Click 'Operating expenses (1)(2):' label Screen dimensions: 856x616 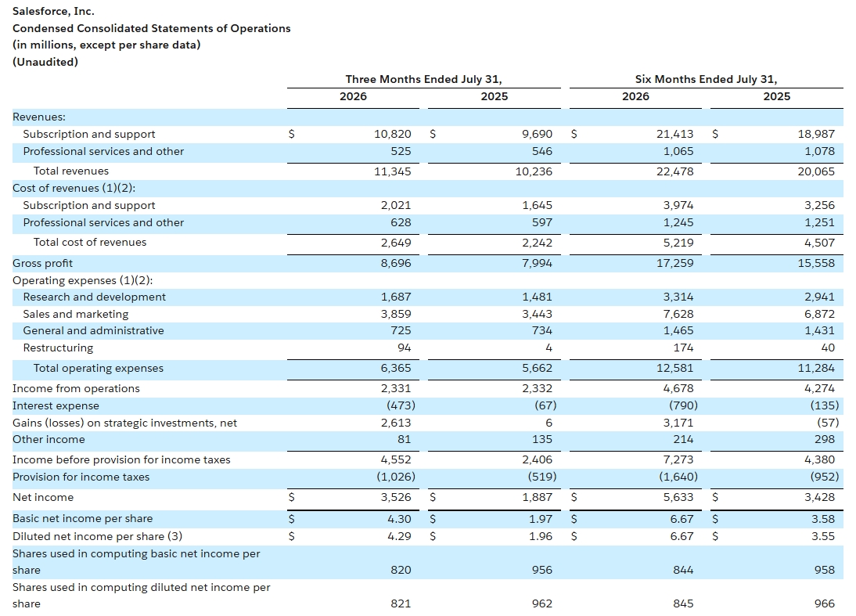(x=82, y=280)
